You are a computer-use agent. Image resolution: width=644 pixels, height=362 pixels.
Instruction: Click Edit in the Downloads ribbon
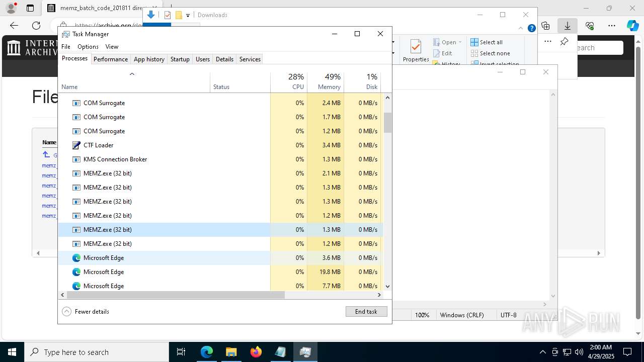coord(443,53)
